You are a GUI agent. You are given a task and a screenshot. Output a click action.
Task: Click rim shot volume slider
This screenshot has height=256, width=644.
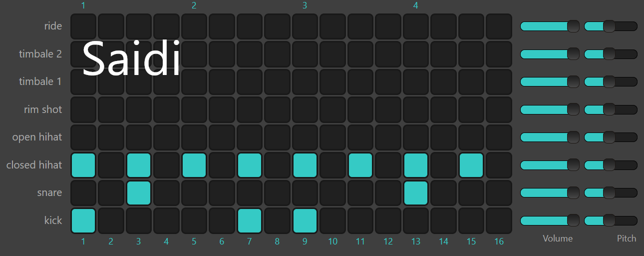(x=550, y=109)
